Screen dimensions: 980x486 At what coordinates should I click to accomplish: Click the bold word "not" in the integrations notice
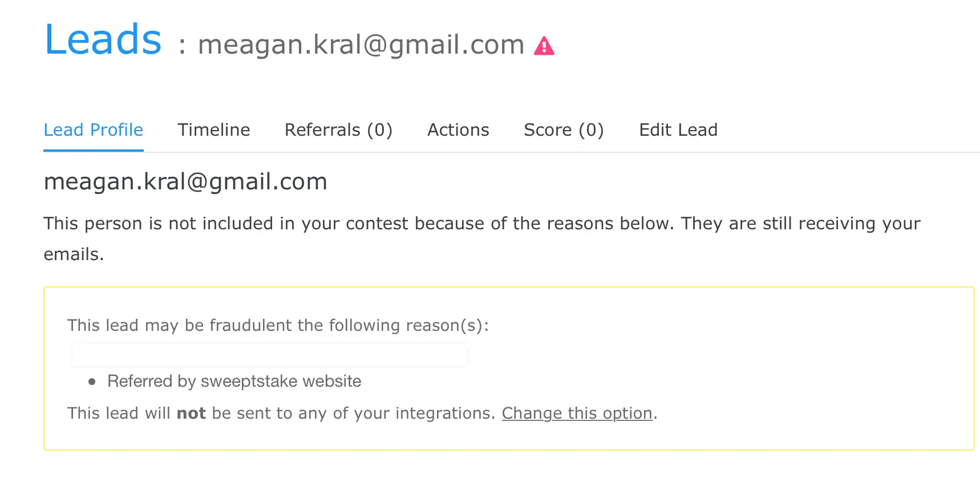pyautogui.click(x=191, y=413)
